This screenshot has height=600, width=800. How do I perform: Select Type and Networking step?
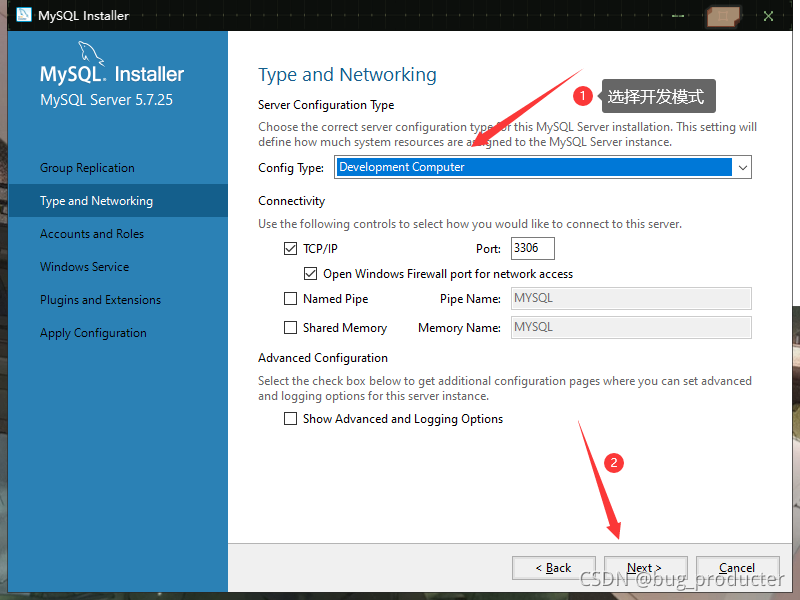[x=118, y=201]
